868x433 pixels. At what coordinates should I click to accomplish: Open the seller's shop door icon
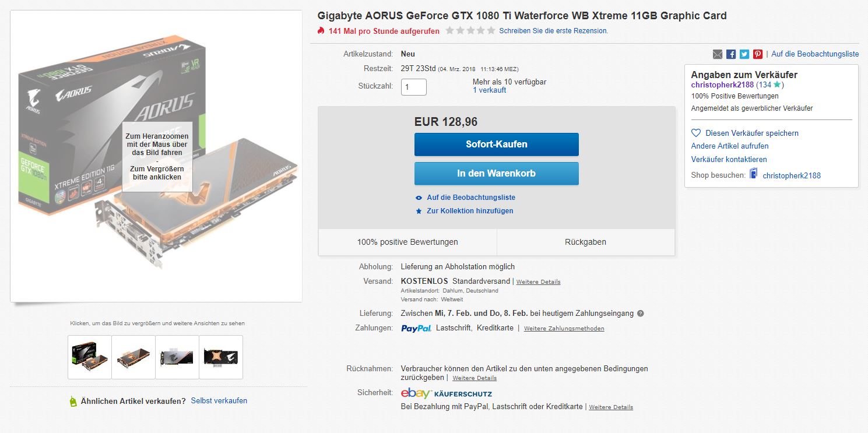coord(754,174)
